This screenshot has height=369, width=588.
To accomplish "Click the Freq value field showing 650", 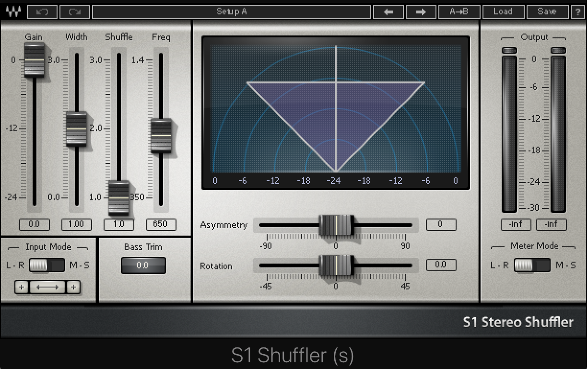I will (161, 224).
